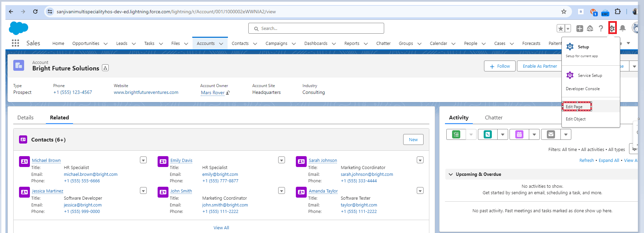This screenshot has width=644, height=233.
Task: Click the Setup gear icon in dropdown menu
Action: (570, 47)
